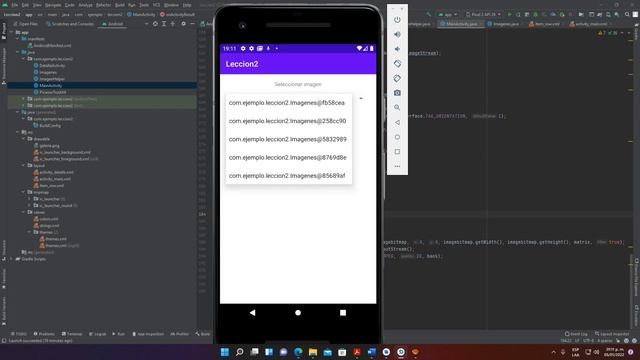Tap the Android recents navigation button
Viewport: 640px width, 360px height.
click(343, 313)
